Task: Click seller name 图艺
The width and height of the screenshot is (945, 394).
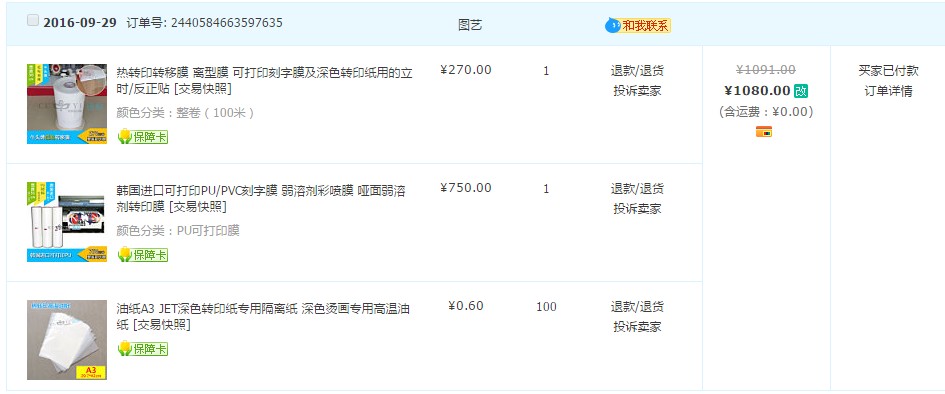Action: click(x=470, y=25)
